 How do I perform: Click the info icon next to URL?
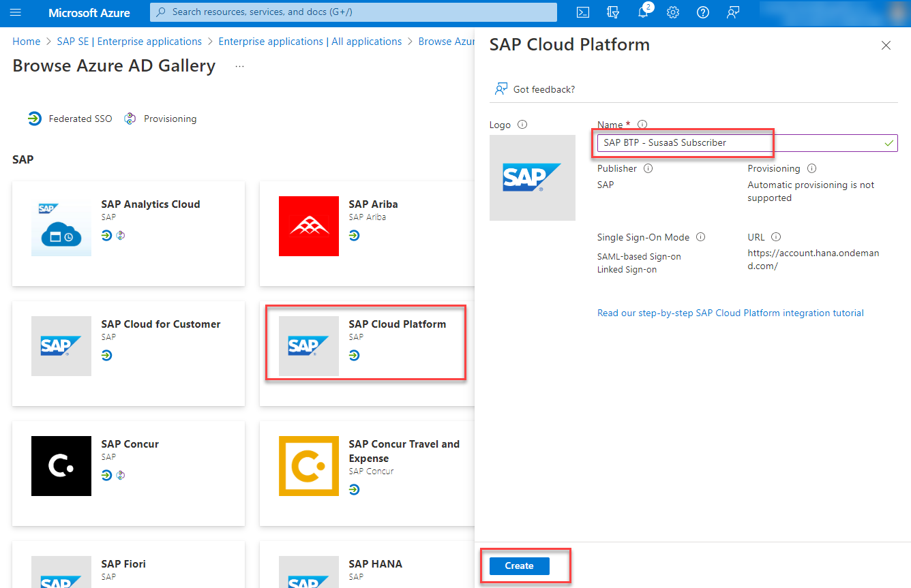(775, 237)
